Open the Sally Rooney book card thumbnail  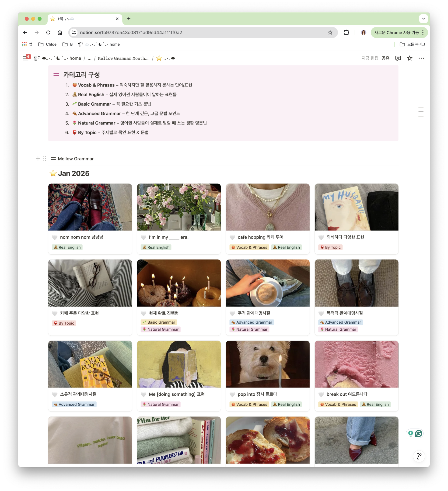point(90,364)
